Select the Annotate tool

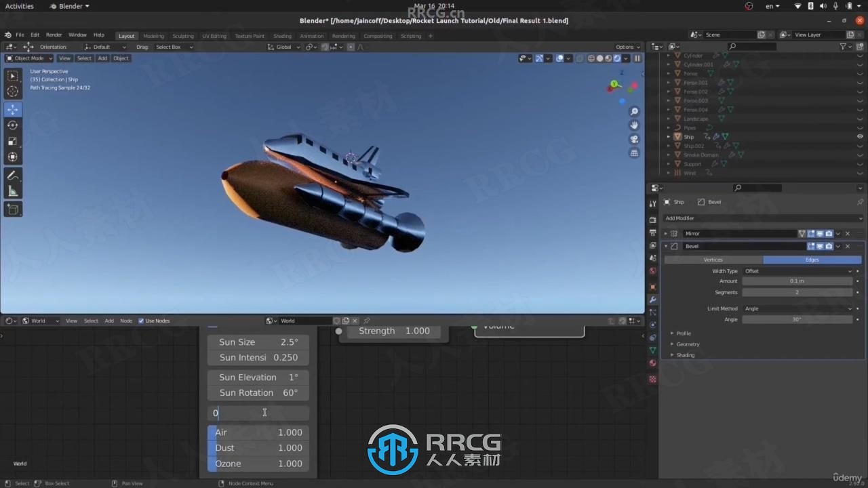point(13,175)
